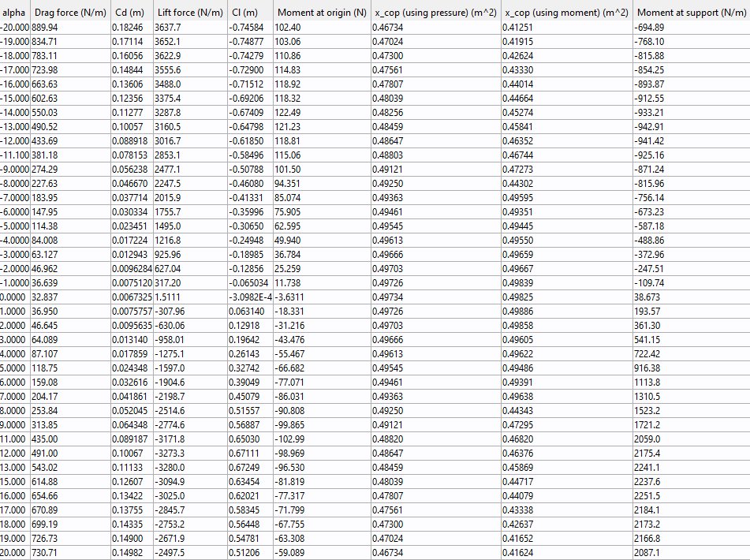Click moment at origin cell -43.476

[322, 340]
